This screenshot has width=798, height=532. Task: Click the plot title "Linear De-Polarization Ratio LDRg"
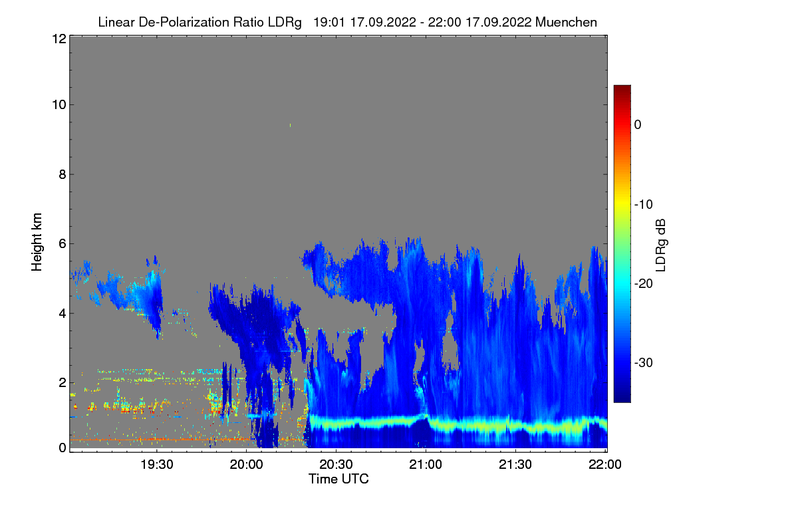(x=199, y=22)
